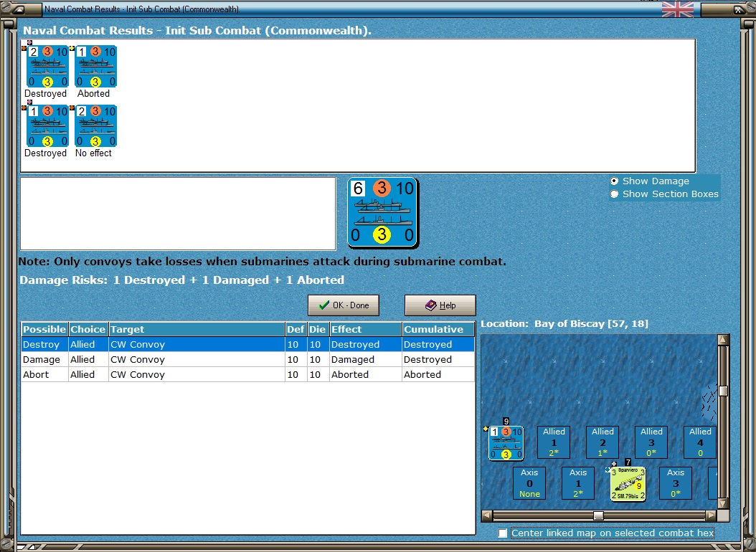Click the Allied 4 section box
The height and width of the screenshot is (552, 756).
coord(699,442)
